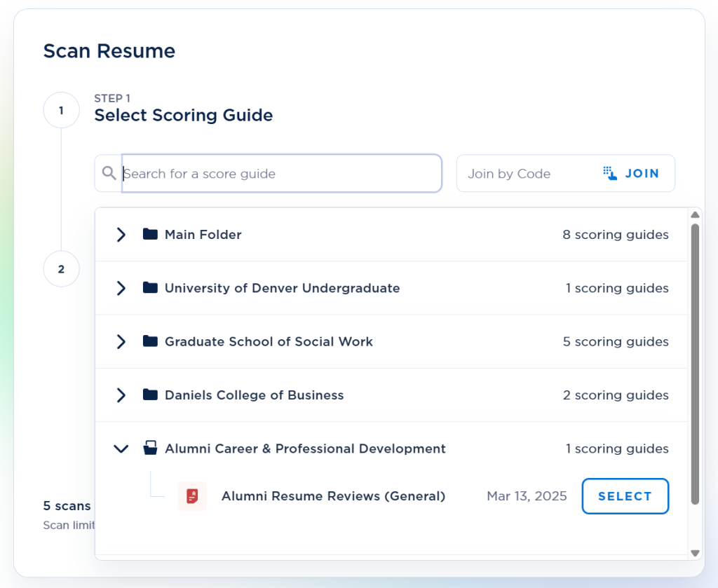
Task: Expand University of Denver Undergraduate chevron
Action: tap(121, 288)
